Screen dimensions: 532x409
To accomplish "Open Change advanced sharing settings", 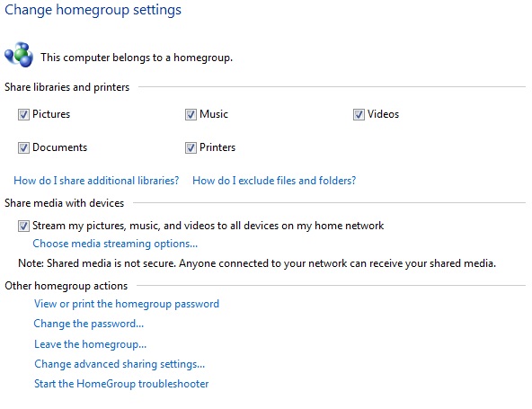I will (120, 364).
